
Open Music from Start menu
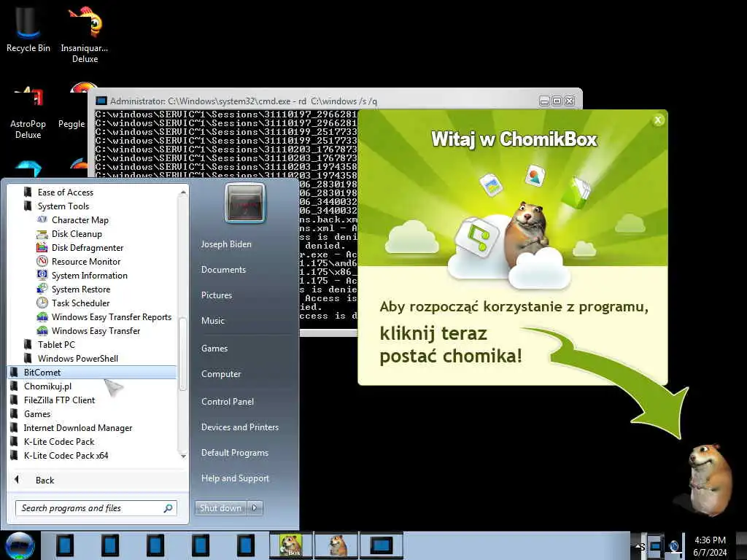pos(213,321)
